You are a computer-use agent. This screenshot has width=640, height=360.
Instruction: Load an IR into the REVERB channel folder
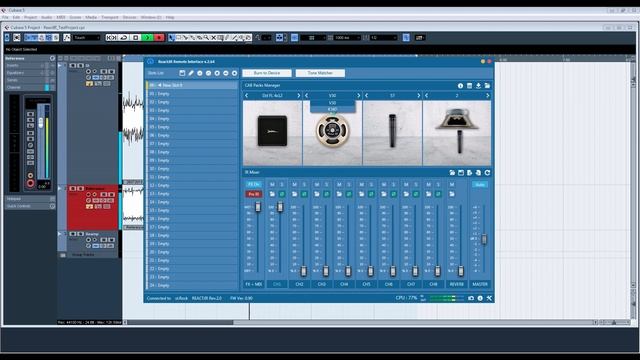[452, 194]
